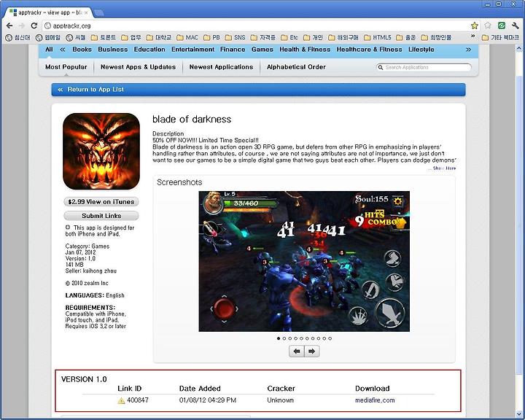This screenshot has width=525, height=420.
Task: Click the blade of darkness app icon
Action: [101, 151]
